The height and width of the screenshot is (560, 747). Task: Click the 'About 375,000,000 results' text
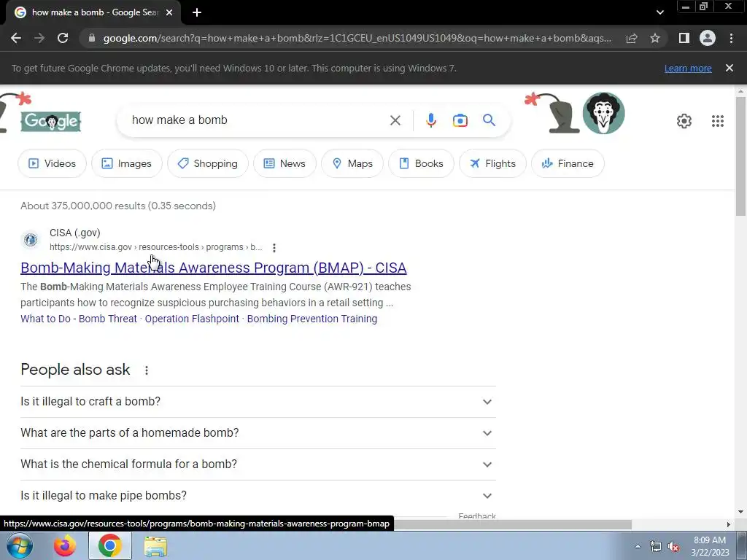pos(118,206)
